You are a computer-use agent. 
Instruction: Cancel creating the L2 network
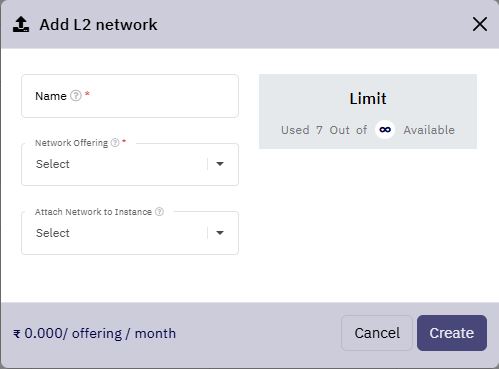pyautogui.click(x=377, y=333)
